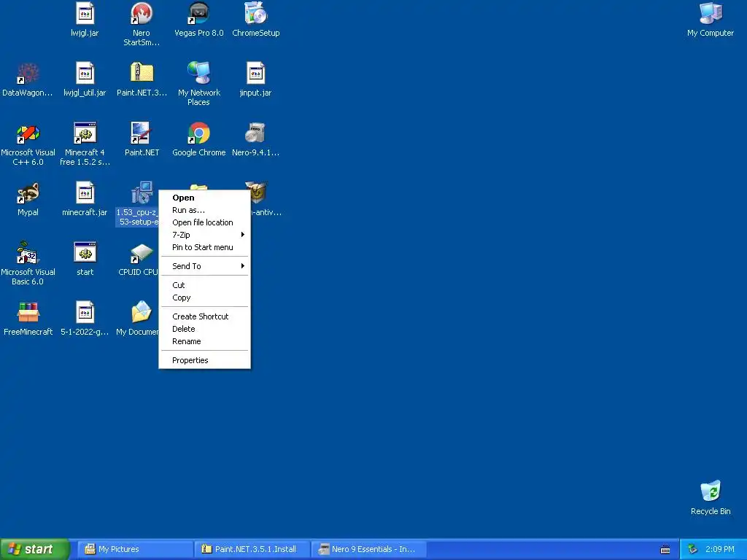The height and width of the screenshot is (560, 747).
Task: Choose Cut in the context menu
Action: (204, 285)
